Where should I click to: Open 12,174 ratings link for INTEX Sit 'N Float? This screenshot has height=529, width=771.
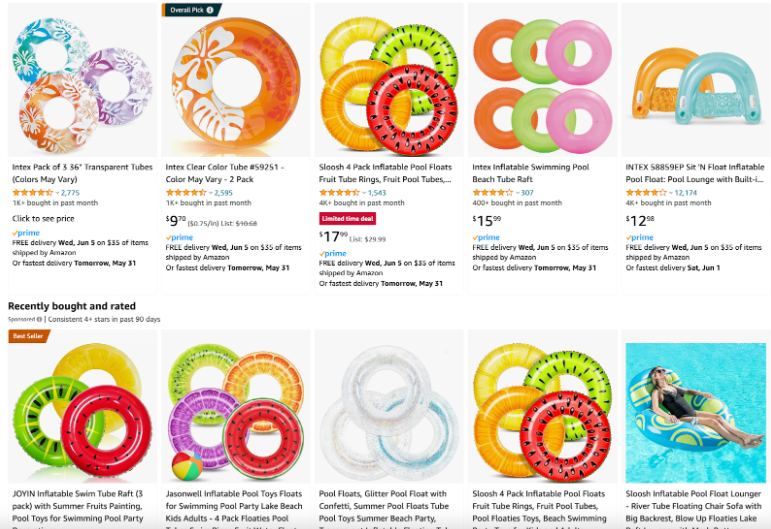point(685,193)
